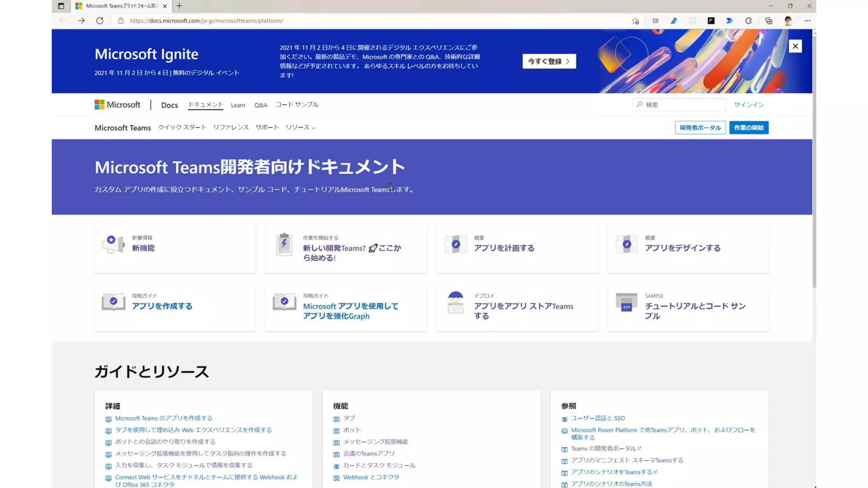Click the 今すぐ登録 button
Viewport: 868px width, 488px height.
coord(549,61)
